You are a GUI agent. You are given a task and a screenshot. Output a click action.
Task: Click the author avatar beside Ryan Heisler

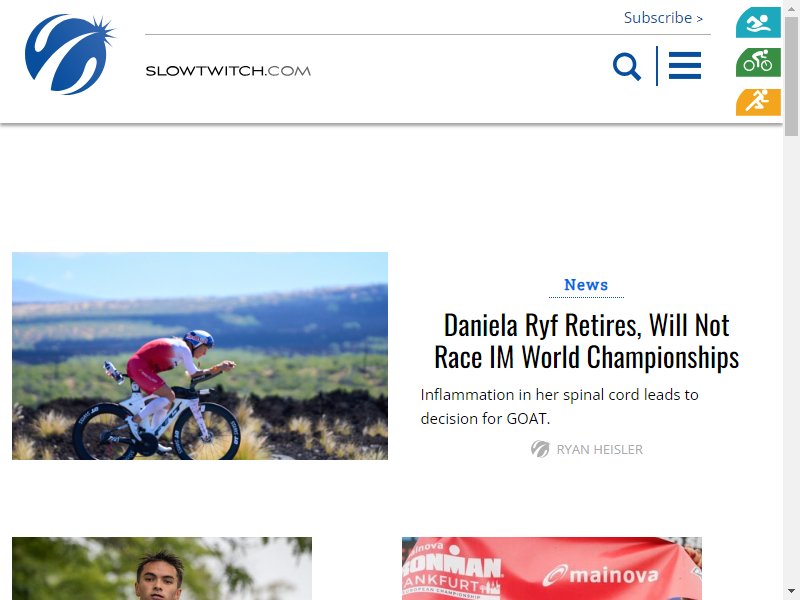540,449
